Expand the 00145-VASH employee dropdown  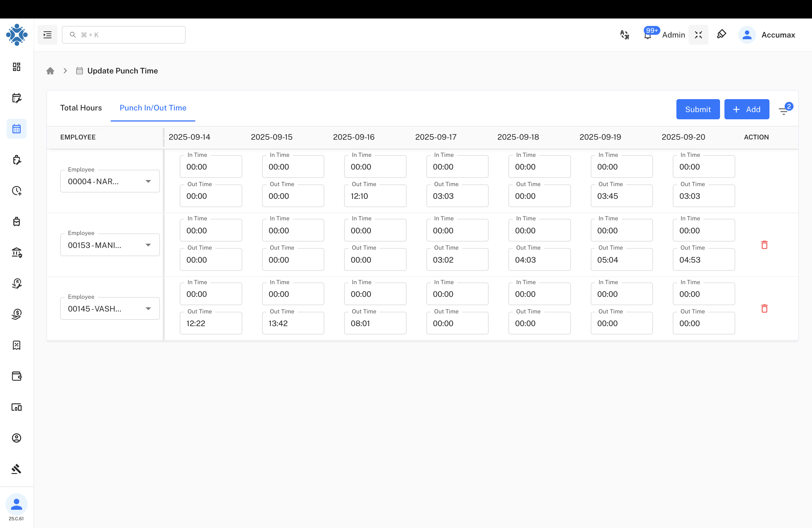pyautogui.click(x=148, y=308)
